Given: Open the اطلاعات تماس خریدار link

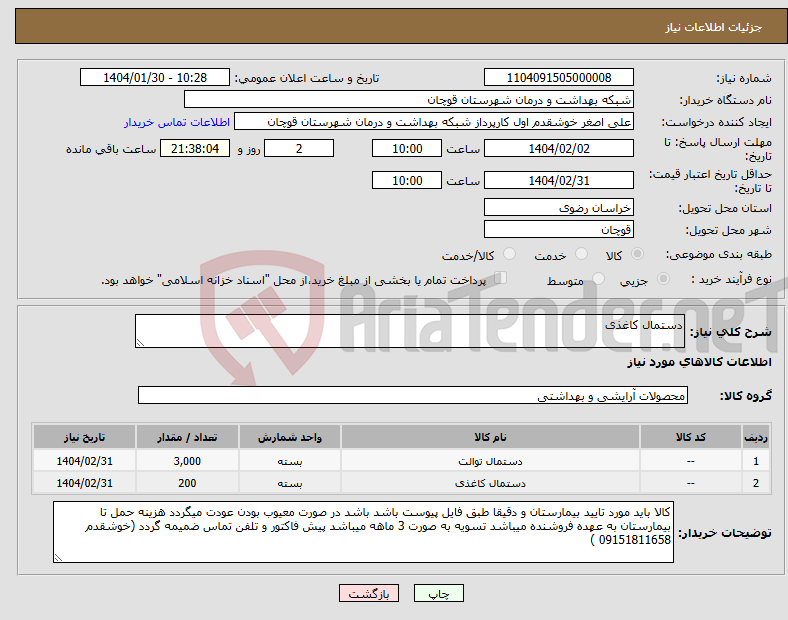Looking at the screenshot, I should tap(177, 122).
